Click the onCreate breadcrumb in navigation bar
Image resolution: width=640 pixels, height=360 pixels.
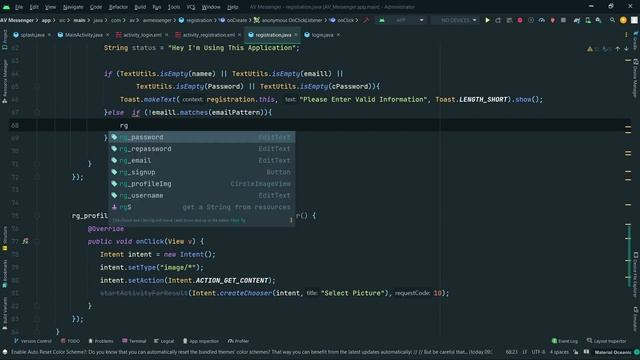point(233,20)
